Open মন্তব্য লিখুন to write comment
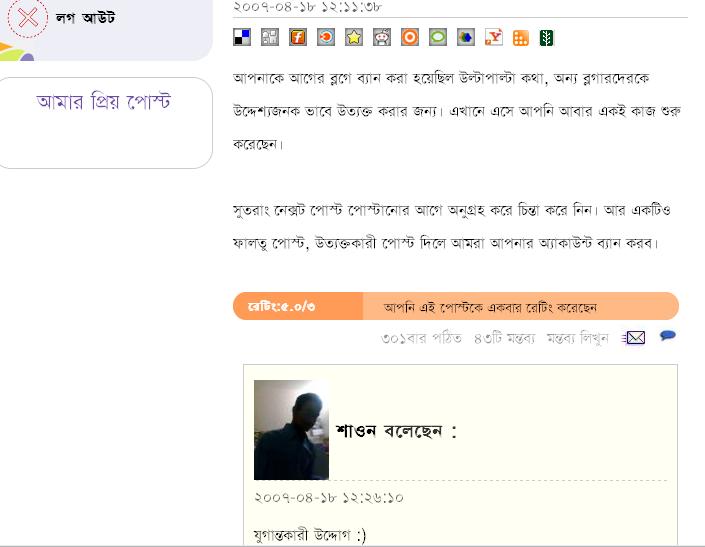This screenshot has height=547, width=705. click(577, 338)
